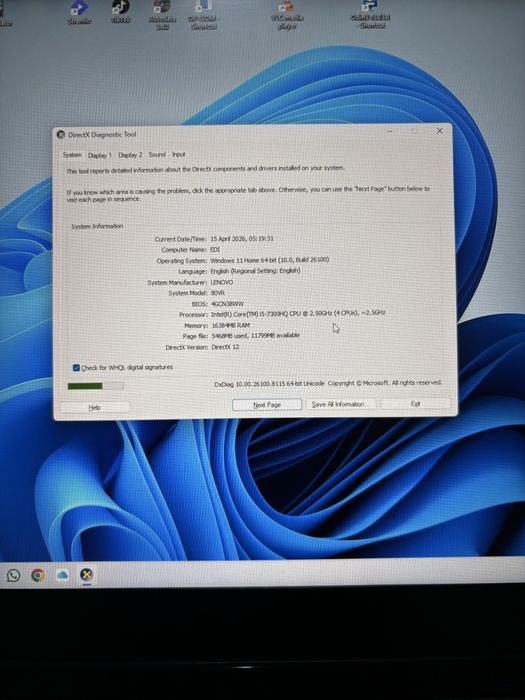The image size is (525, 700).
Task: Switch to the System tab
Action: pyautogui.click(x=71, y=155)
